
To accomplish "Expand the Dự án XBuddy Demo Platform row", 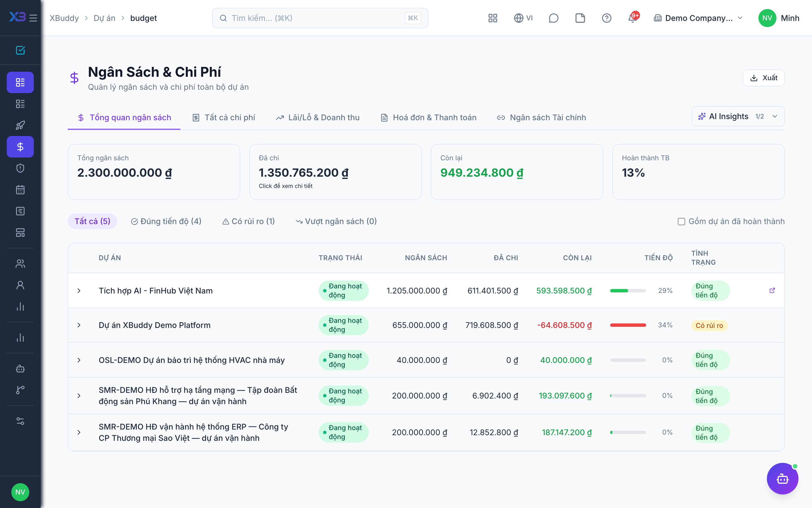I will [x=79, y=325].
